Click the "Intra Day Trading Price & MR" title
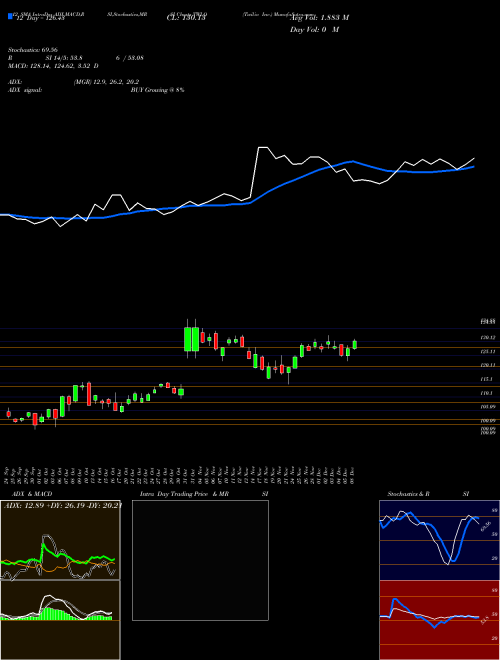 pos(184,494)
